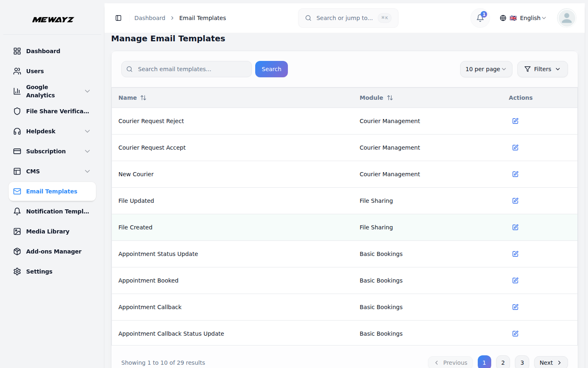Click the edit icon for Courier Request Reject
588x368 pixels.
coord(515,121)
